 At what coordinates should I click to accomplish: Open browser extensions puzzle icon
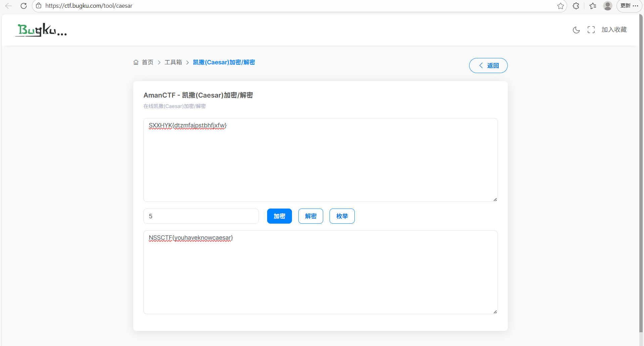576,6
